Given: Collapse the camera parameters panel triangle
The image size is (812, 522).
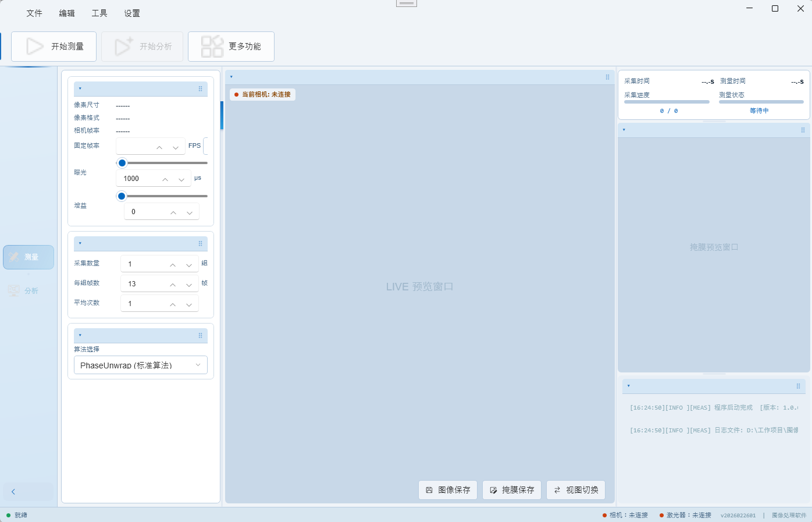Looking at the screenshot, I should pyautogui.click(x=80, y=89).
